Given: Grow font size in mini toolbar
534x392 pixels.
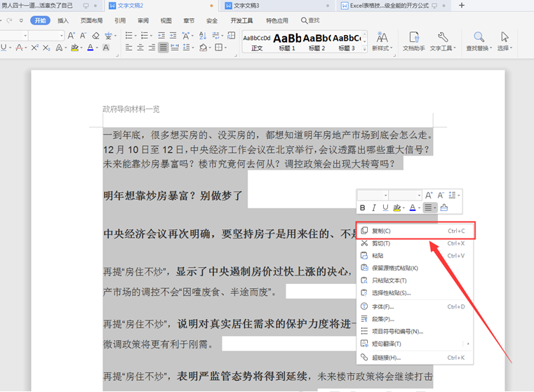Looking at the screenshot, I should tap(429, 196).
